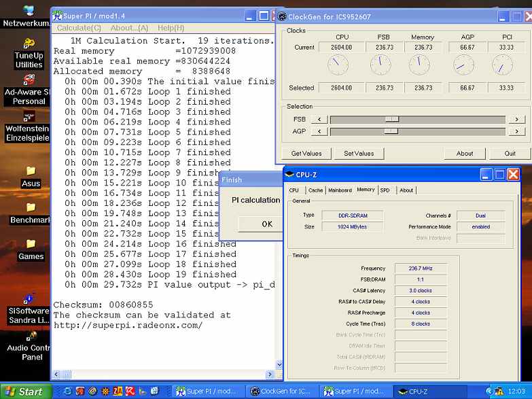
Task: Open Help(H) menu in Super Pi
Action: click(171, 28)
